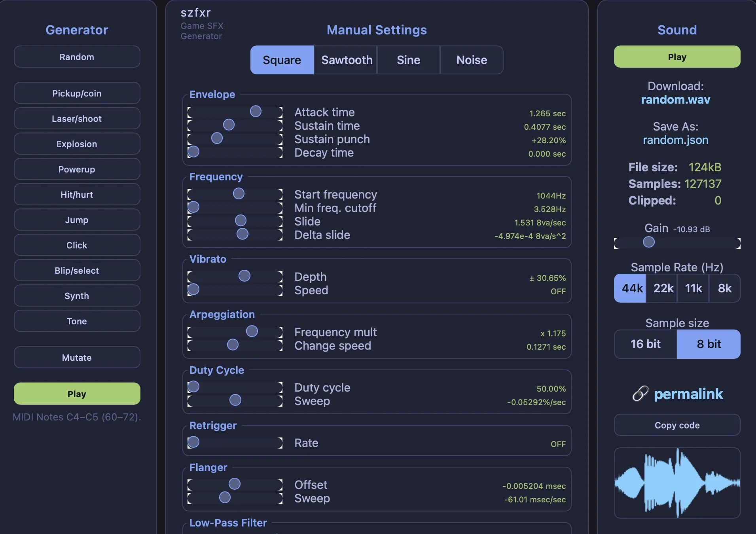The height and width of the screenshot is (534, 756).
Task: Generate a Laser/shoot sound
Action: coord(77,118)
